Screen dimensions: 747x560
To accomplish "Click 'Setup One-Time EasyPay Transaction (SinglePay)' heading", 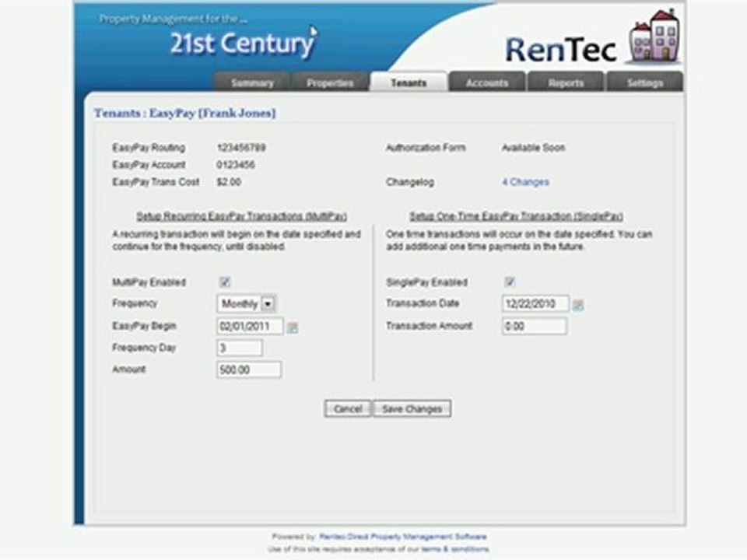I will (x=517, y=216).
